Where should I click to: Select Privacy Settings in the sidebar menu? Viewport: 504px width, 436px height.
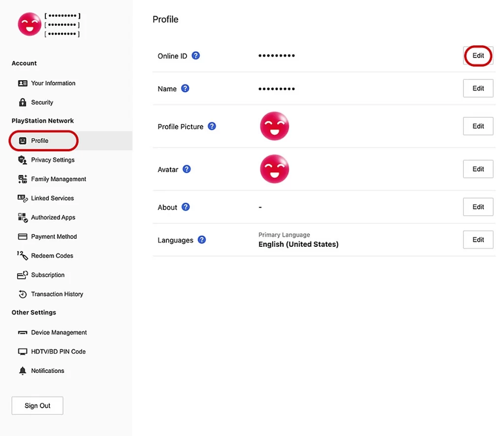[x=53, y=160]
